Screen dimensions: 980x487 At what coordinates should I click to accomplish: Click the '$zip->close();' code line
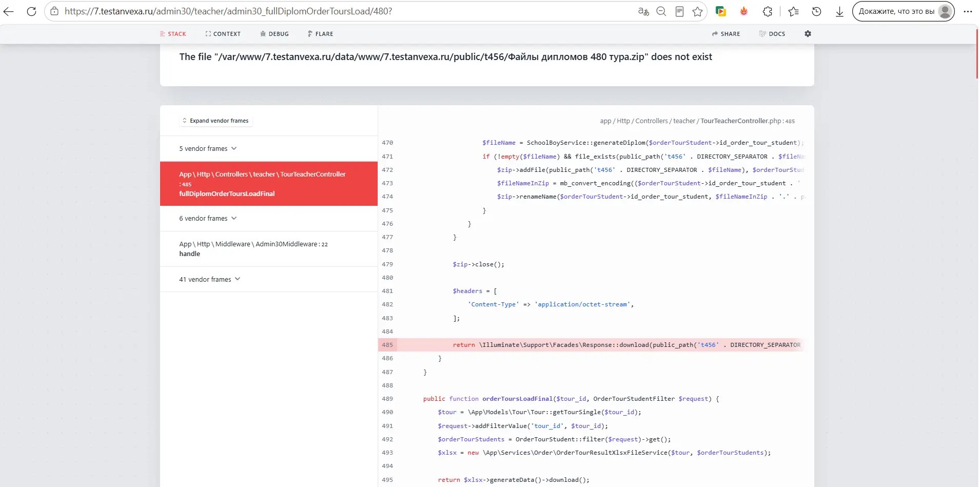coord(478,264)
